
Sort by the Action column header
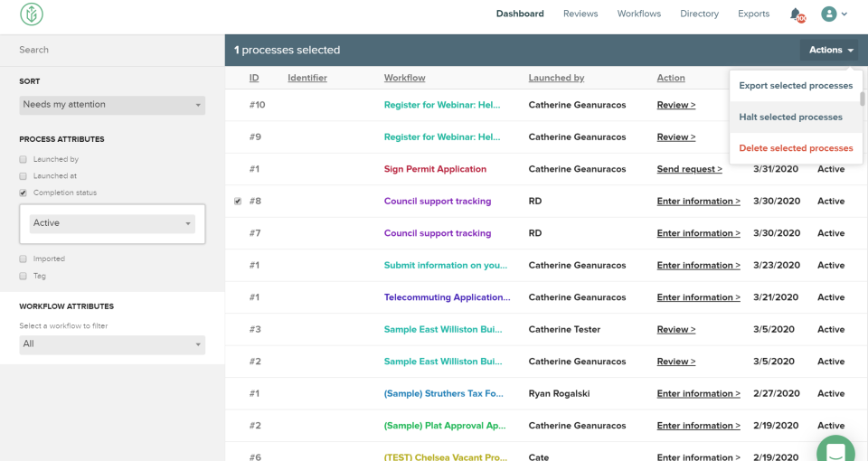coord(671,78)
